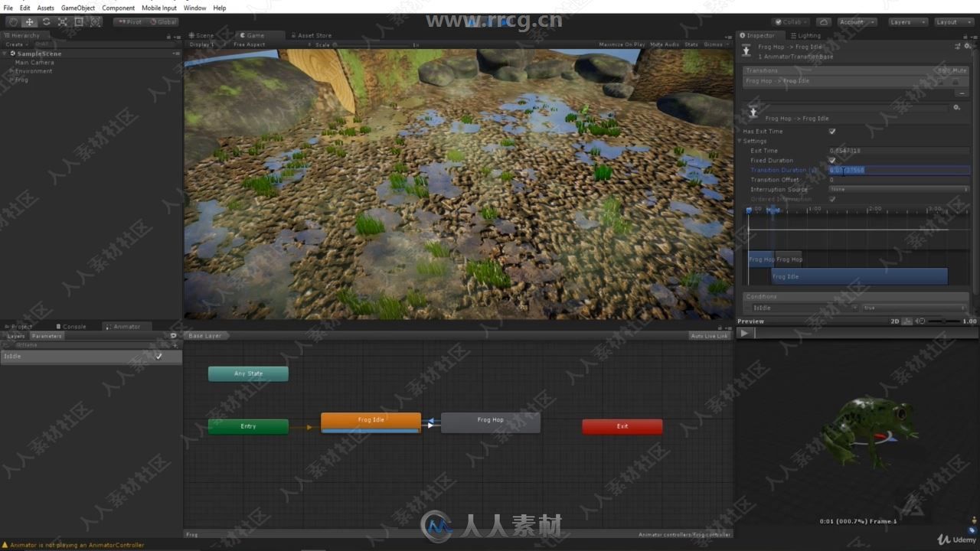Select the Scale tool in the toolbar
Viewport: 980px width, 551px height.
pos(63,22)
